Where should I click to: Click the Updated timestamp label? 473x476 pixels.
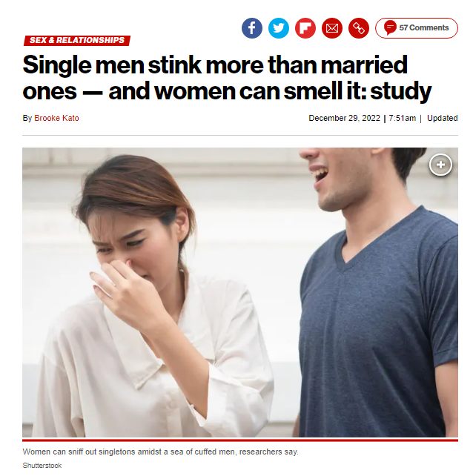442,118
